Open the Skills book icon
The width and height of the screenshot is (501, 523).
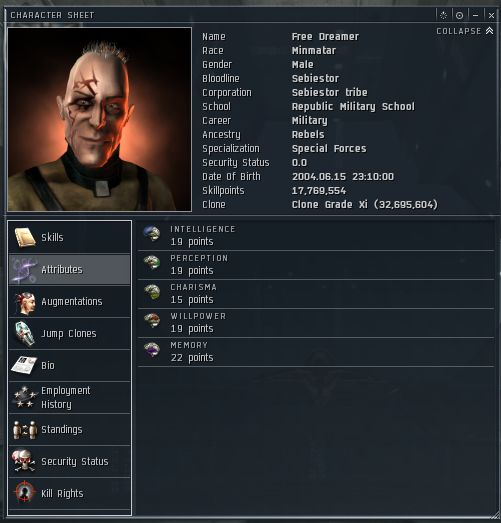click(x=25, y=238)
